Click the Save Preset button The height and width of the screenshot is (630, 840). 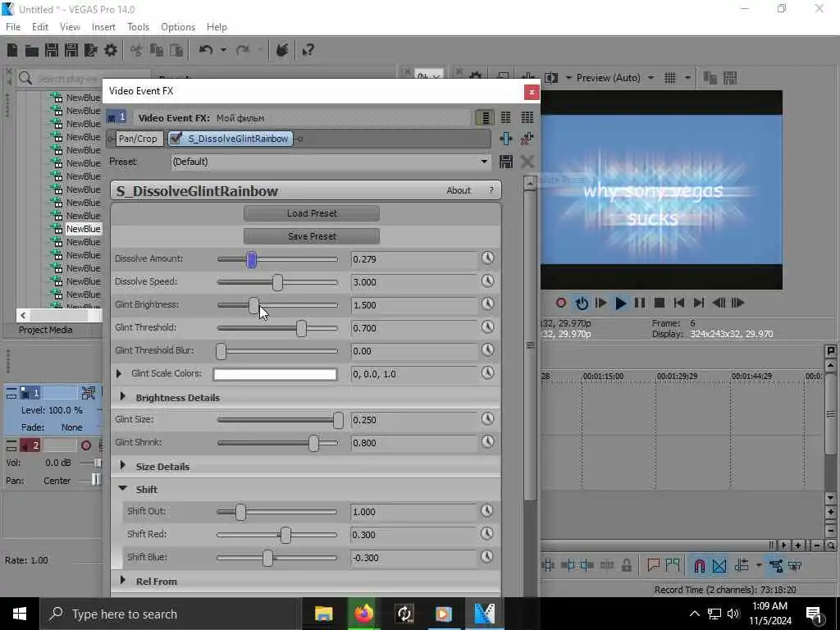click(312, 236)
